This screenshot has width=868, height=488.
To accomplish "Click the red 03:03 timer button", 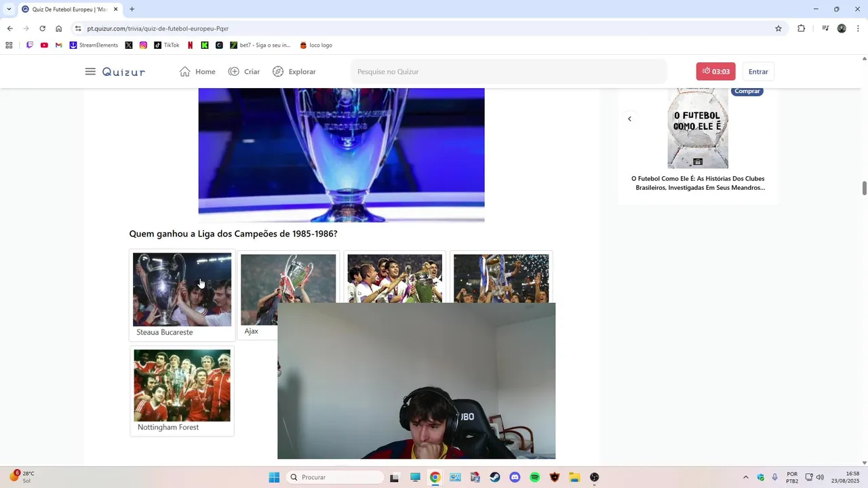I will click(716, 72).
